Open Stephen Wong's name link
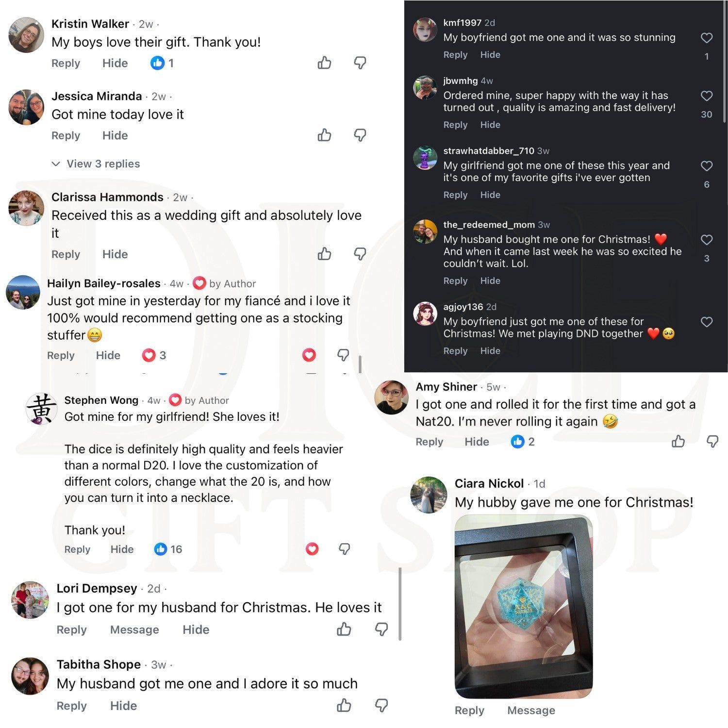Screen dimensions: 728x728 101,400
